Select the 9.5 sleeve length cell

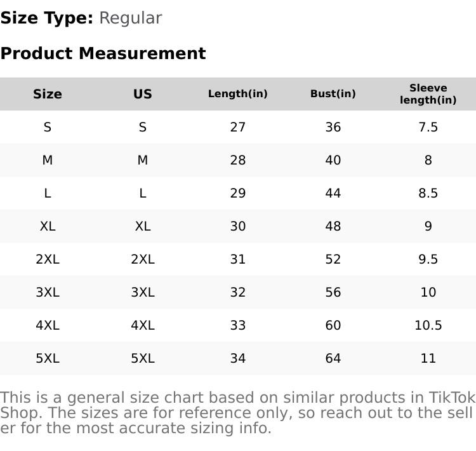(428, 259)
